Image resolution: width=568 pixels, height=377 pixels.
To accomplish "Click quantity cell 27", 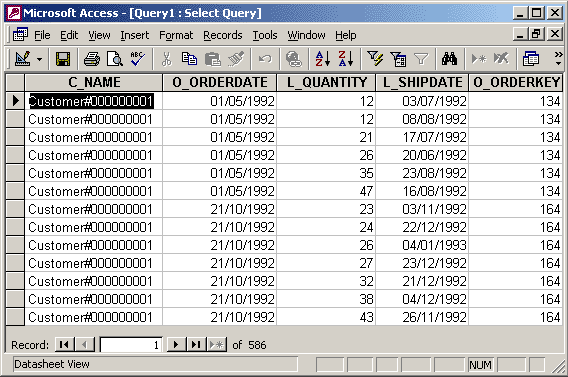I will coord(326,263).
